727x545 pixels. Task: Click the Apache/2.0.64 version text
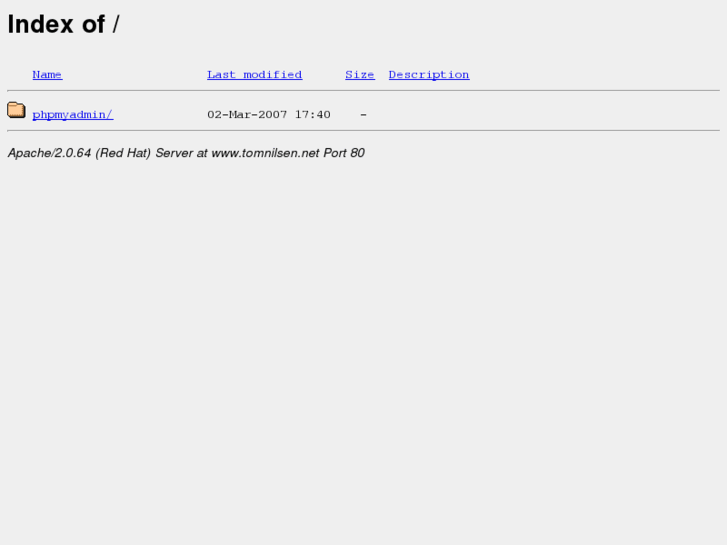(49, 153)
